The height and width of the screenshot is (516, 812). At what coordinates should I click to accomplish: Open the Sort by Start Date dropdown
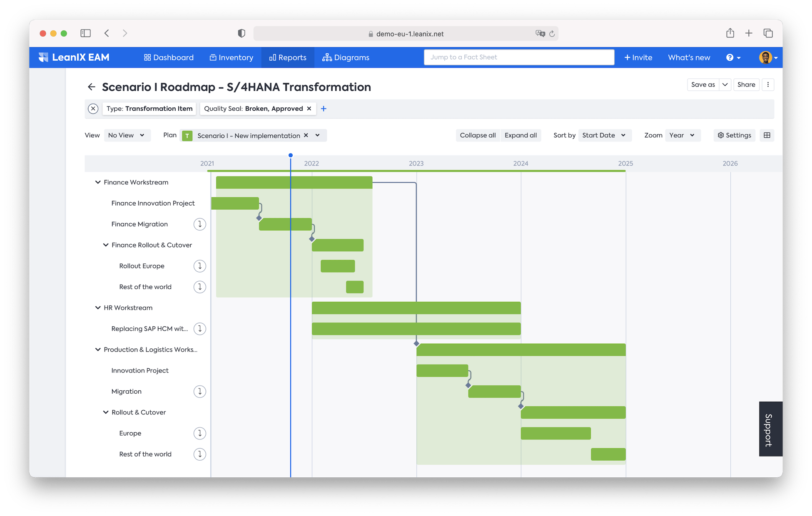tap(604, 135)
